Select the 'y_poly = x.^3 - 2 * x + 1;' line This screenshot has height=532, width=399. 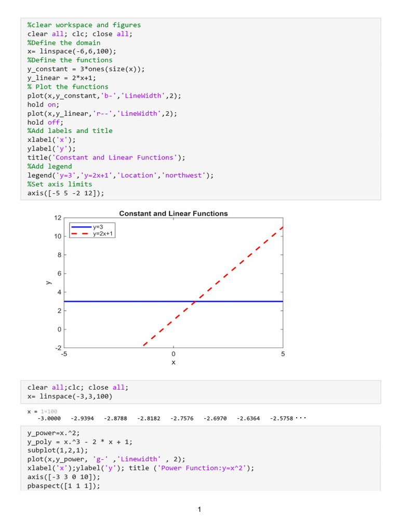tap(79, 442)
